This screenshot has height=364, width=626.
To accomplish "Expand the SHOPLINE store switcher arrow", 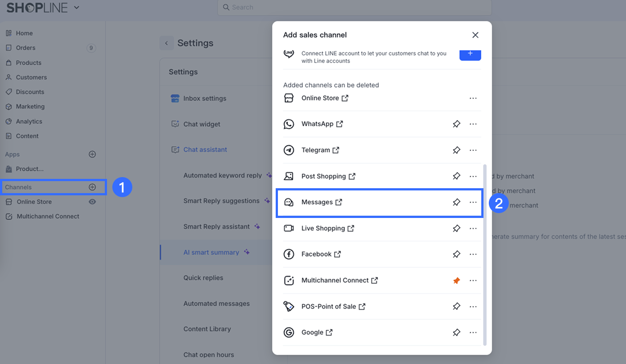I will click(x=76, y=8).
